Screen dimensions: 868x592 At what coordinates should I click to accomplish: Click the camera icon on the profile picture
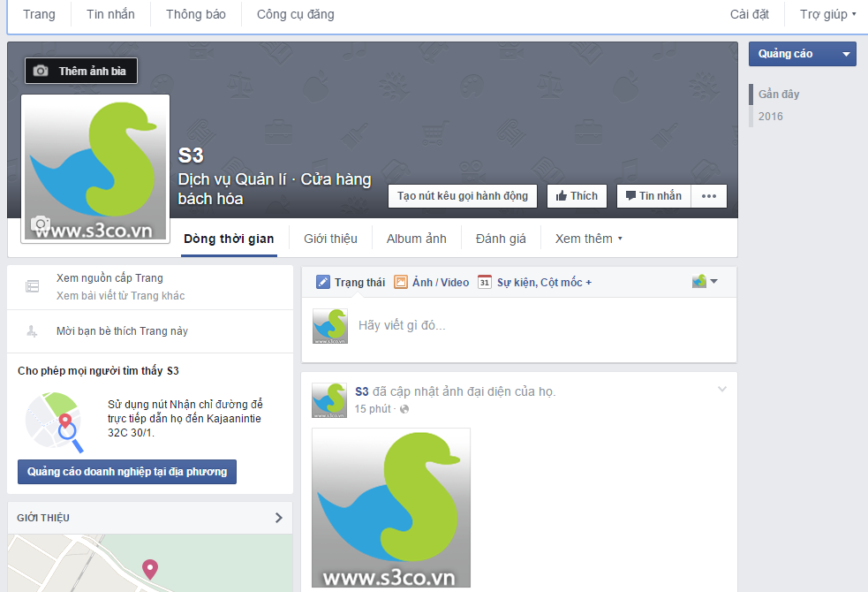click(41, 224)
